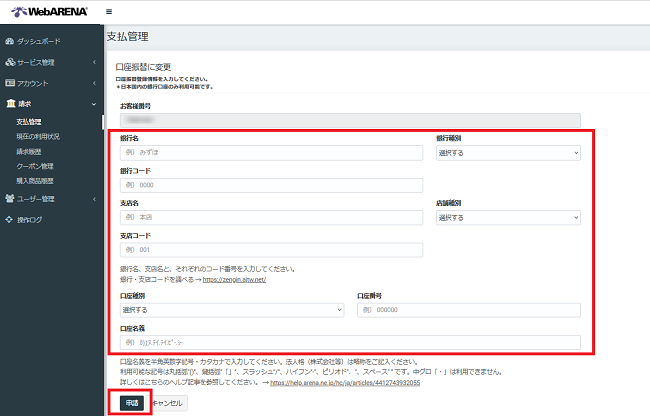650x416 pixels.
Task: Go to 購入商品履歴 in sidebar
Action: [x=35, y=180]
